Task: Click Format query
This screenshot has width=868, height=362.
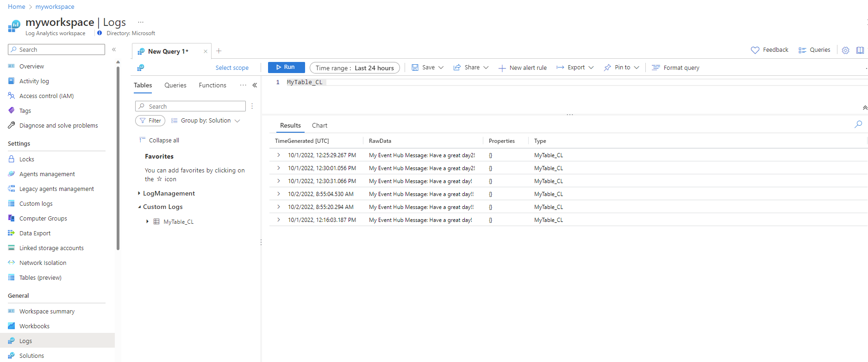Action: pos(676,67)
